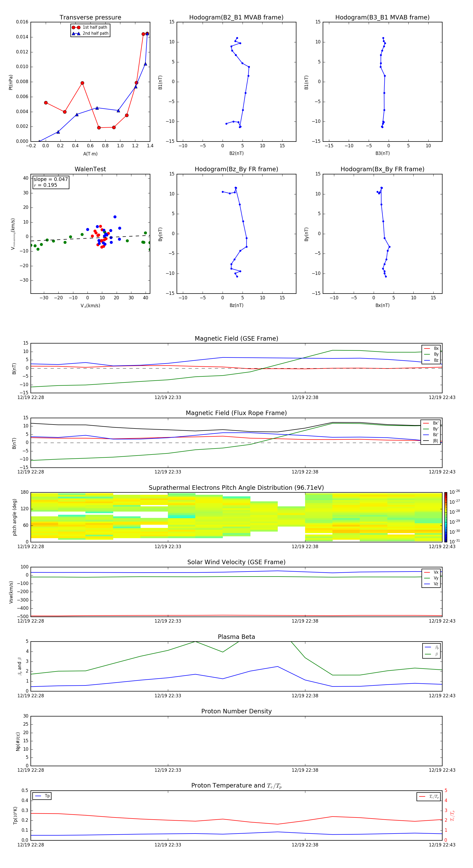Select the Bx legend entry in GSE magnetic field plot
Image resolution: width=473 pixels, height=868 pixels.
[x=431, y=349]
